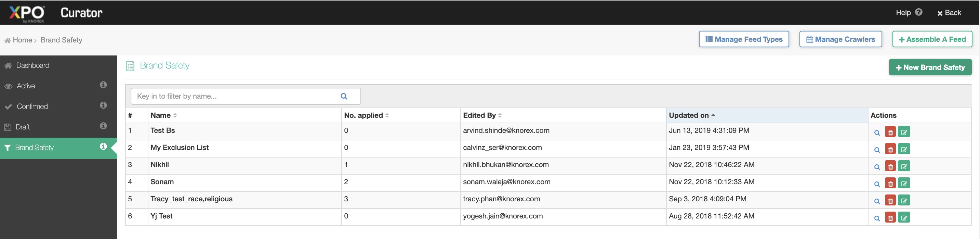The height and width of the screenshot is (239, 980).
Task: View details of Yj Test entry
Action: [x=877, y=218]
